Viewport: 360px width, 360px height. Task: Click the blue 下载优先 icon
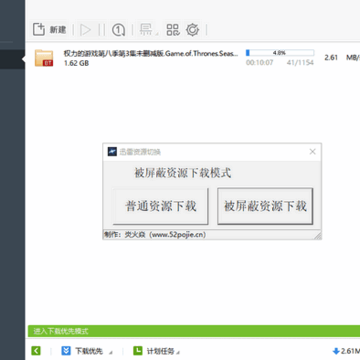(x=66, y=351)
